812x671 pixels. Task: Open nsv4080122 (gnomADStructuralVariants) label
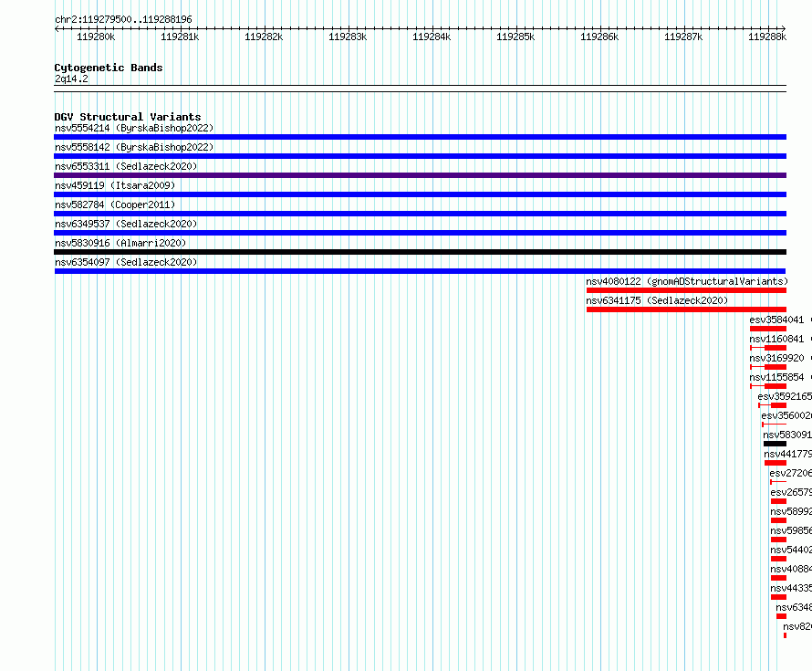click(687, 281)
